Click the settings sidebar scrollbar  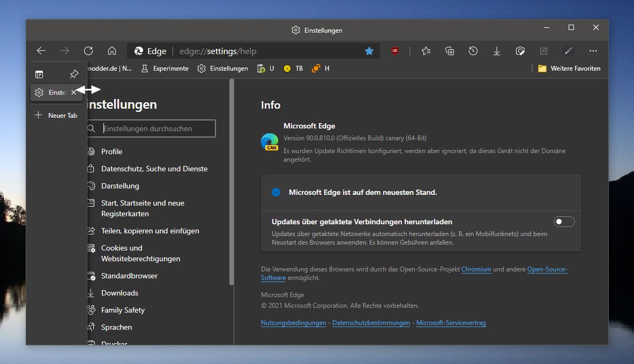[x=232, y=182]
